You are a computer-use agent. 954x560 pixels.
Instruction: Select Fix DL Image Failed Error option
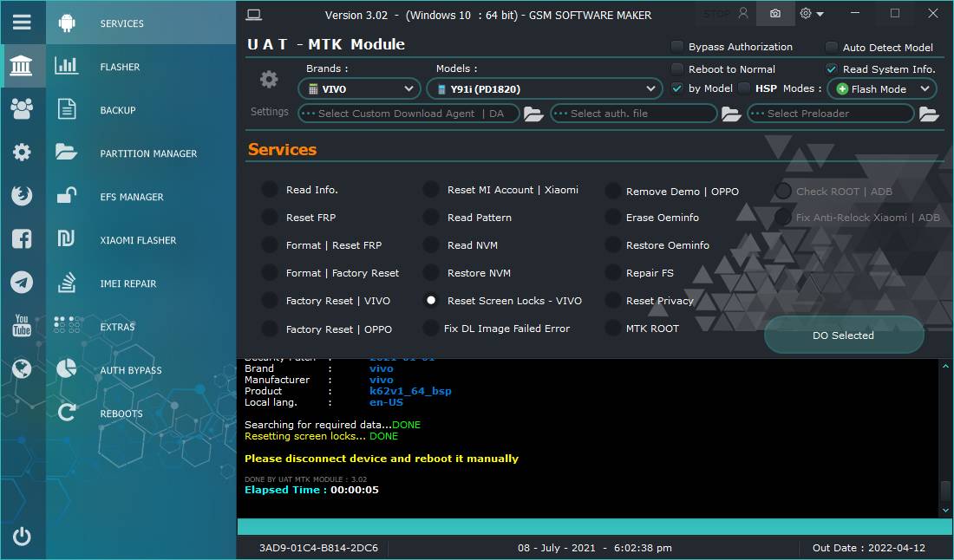click(x=431, y=329)
